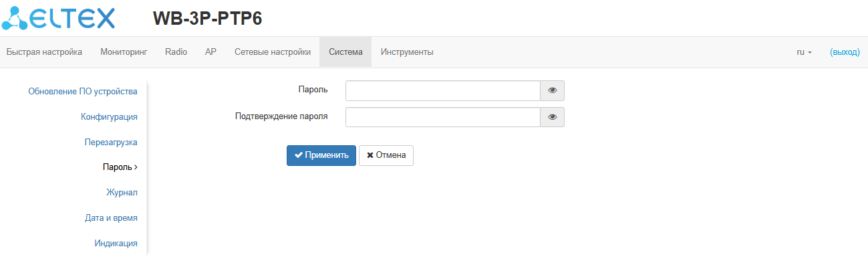Select the Система tab
This screenshot has width=868, height=269.
345,52
